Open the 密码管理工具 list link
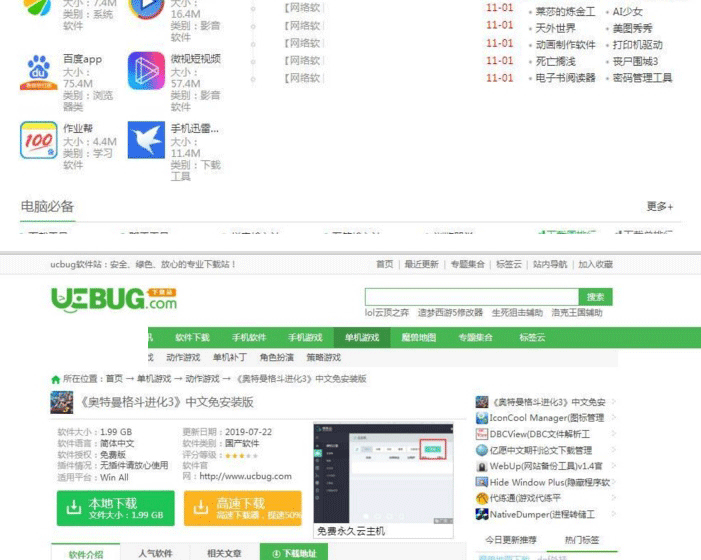The width and height of the screenshot is (701, 560). pyautogui.click(x=642, y=78)
